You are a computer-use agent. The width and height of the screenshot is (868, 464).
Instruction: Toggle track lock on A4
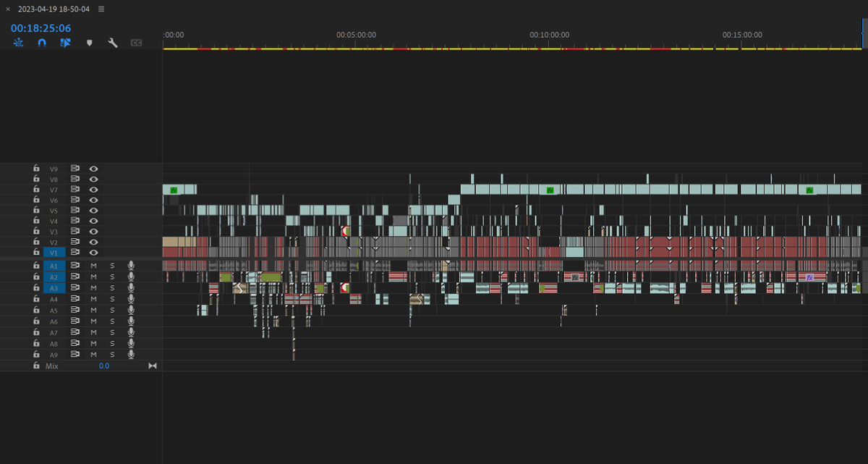(x=36, y=299)
